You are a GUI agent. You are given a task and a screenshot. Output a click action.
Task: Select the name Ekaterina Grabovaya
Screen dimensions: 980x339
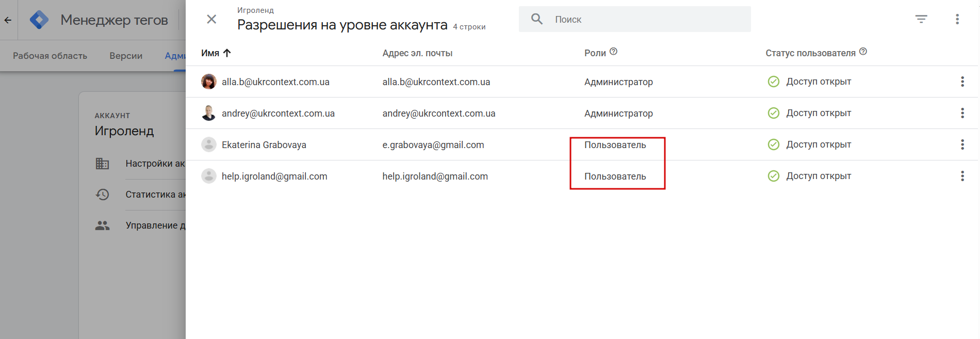[264, 145]
